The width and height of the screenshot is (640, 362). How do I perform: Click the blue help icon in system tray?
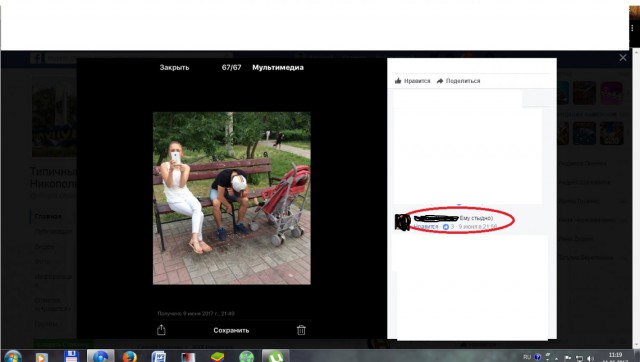point(538,357)
